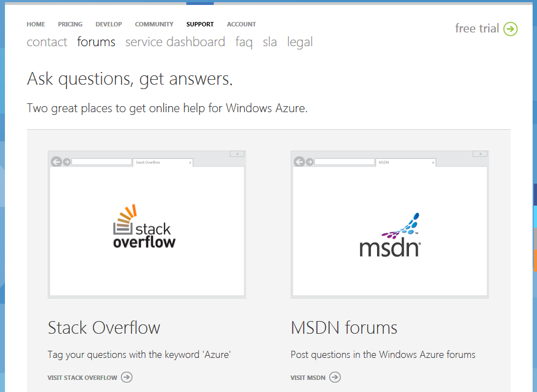This screenshot has width=537, height=392.
Task: Click the arrow icon next to Visit MSDN
Action: click(x=335, y=377)
